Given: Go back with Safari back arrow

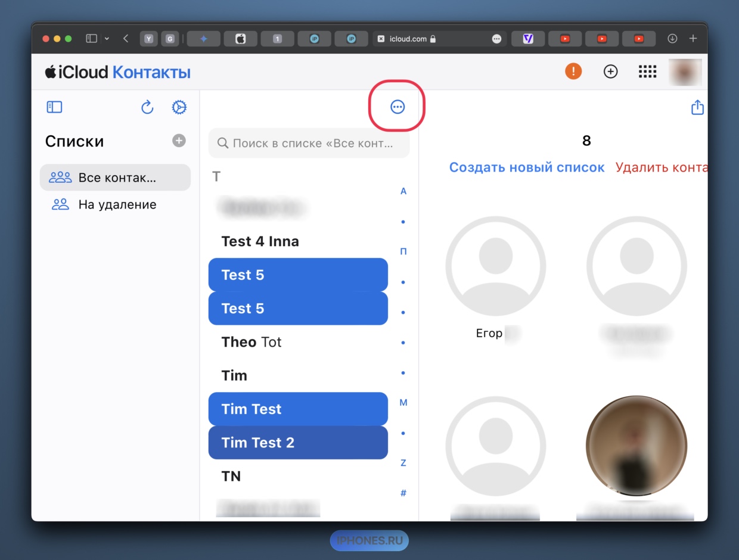Looking at the screenshot, I should tap(125, 39).
